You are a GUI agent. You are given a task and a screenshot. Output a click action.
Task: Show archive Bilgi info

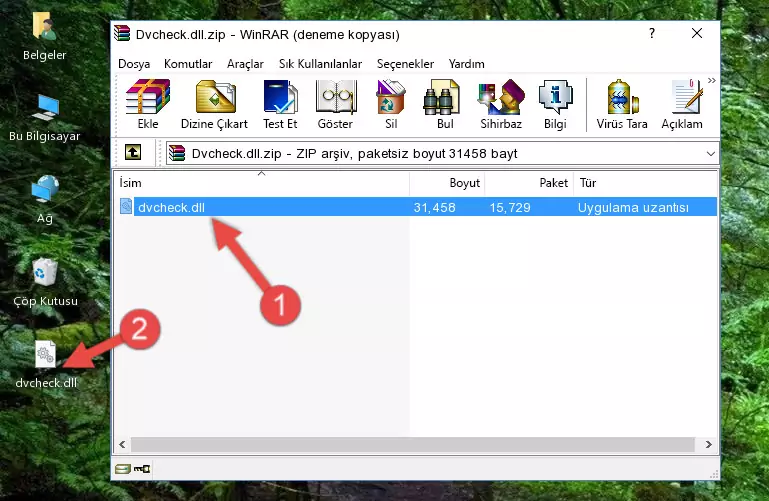(x=555, y=104)
